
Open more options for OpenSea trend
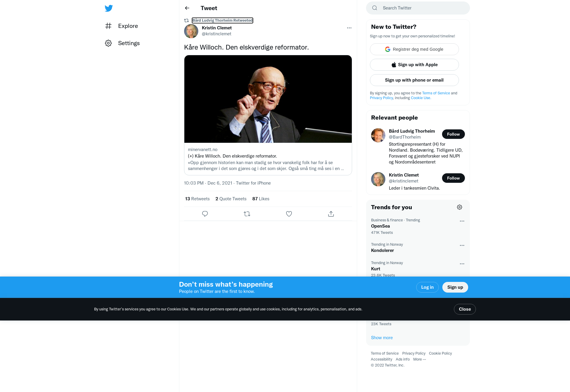(x=462, y=221)
